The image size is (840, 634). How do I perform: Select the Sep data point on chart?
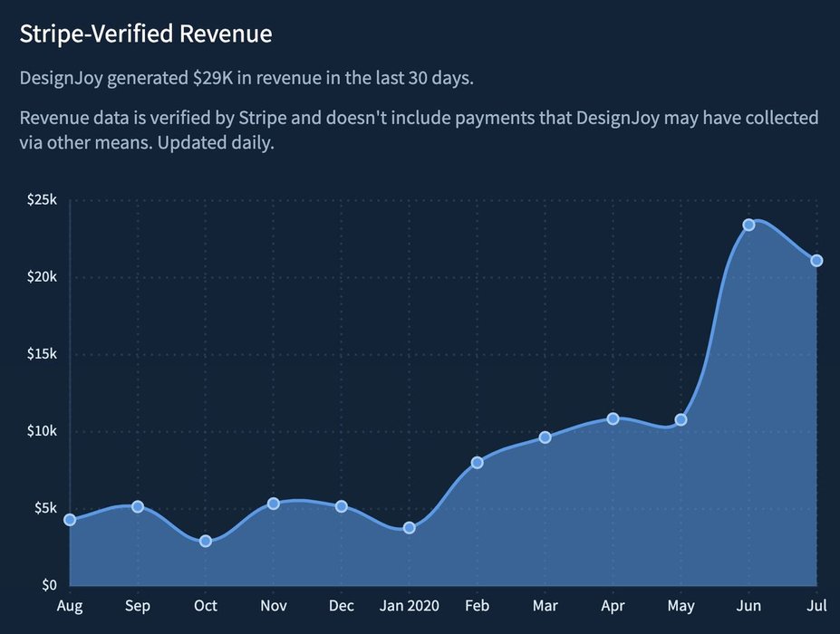[138, 506]
